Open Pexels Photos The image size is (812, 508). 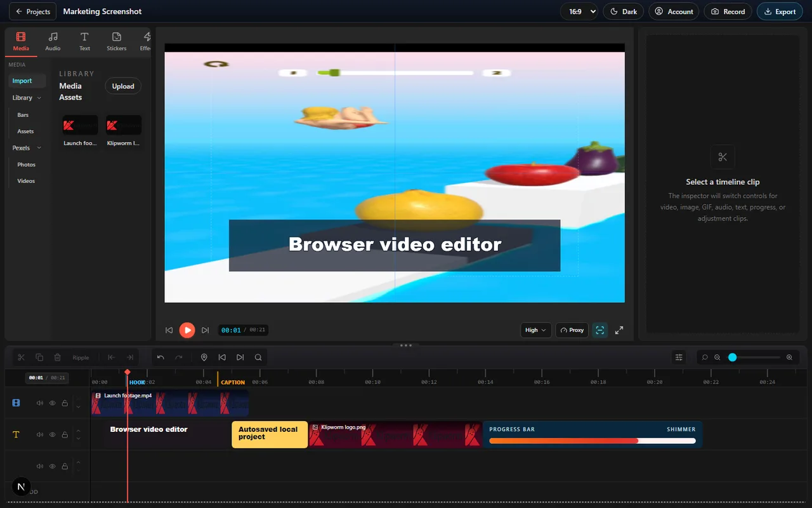click(26, 164)
